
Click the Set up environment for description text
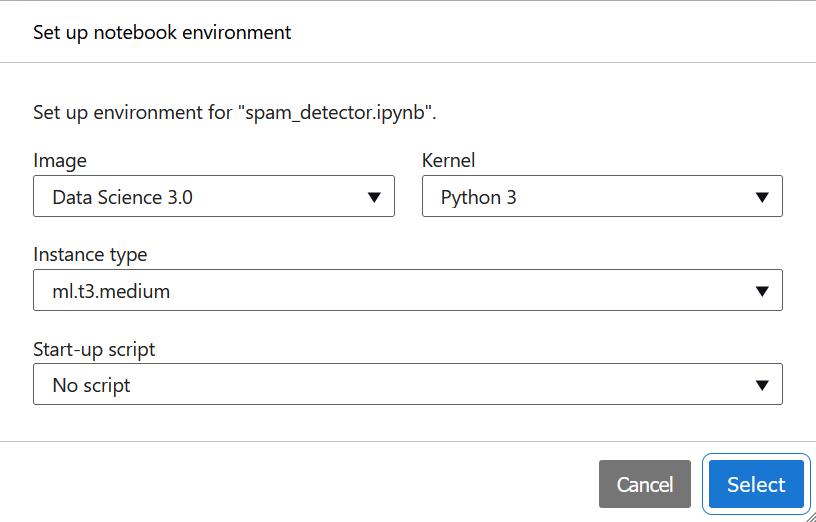click(132, 112)
